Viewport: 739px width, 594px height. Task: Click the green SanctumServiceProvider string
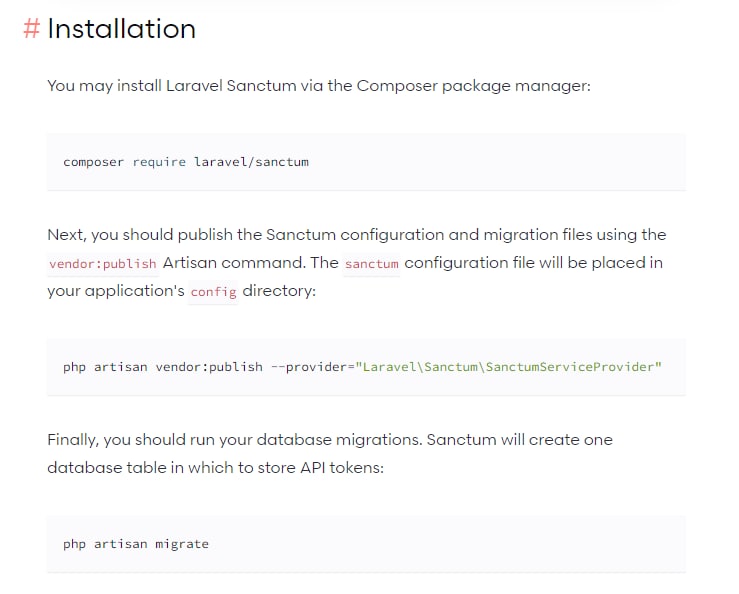pyautogui.click(x=509, y=367)
